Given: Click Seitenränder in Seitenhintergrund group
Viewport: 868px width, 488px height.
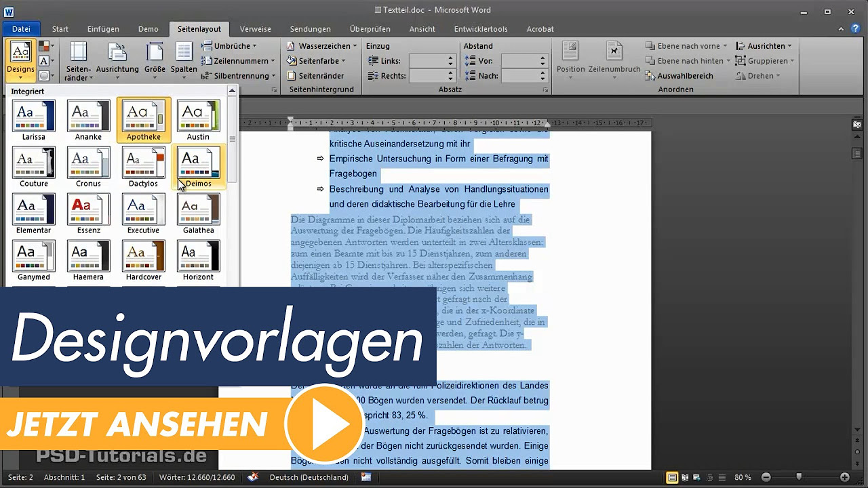Looking at the screenshot, I should click(315, 76).
